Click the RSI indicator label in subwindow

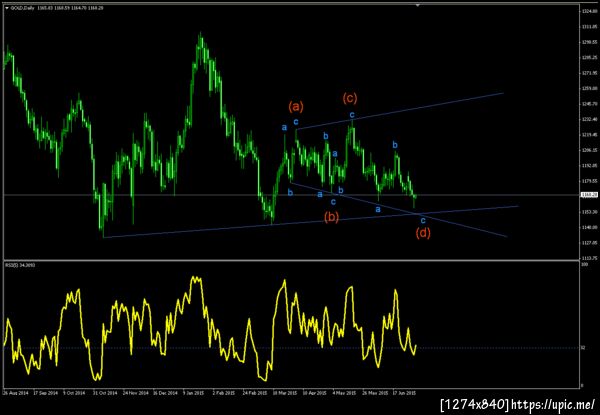click(x=16, y=265)
